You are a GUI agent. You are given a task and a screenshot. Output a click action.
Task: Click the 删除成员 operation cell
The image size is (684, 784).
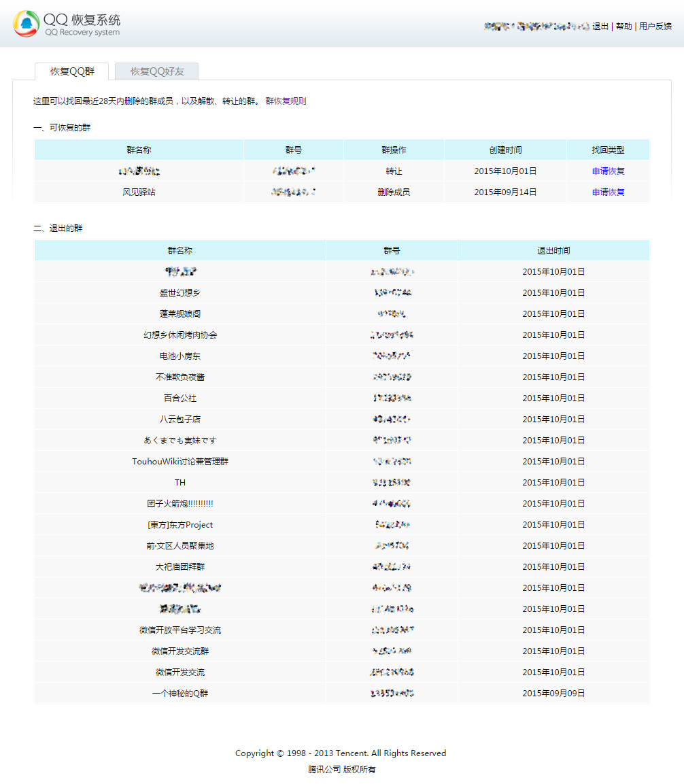[x=394, y=192]
